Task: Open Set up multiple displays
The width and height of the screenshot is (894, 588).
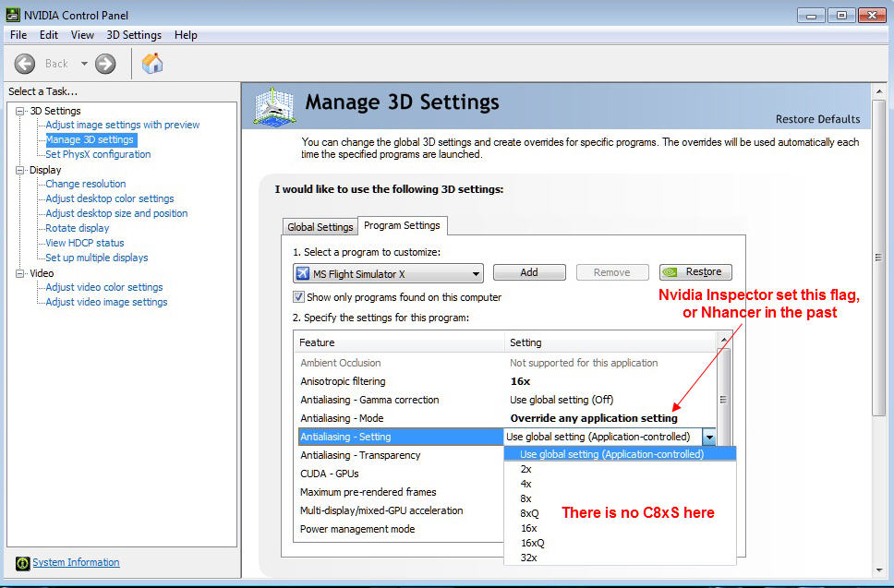Action: click(x=96, y=258)
